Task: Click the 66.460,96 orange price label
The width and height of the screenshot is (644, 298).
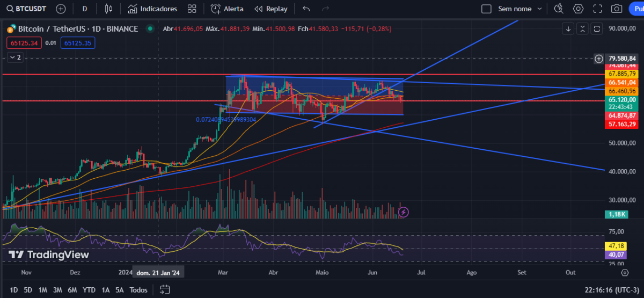Action: point(622,91)
